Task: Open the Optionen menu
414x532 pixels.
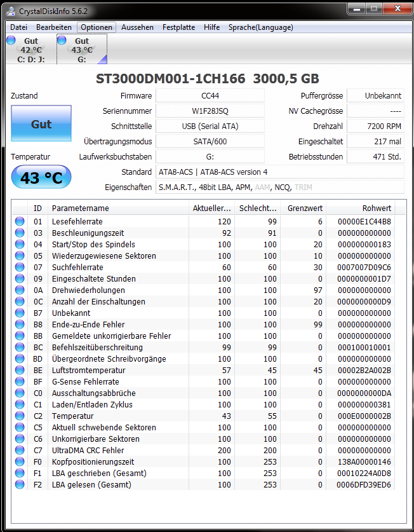Action: (x=97, y=27)
